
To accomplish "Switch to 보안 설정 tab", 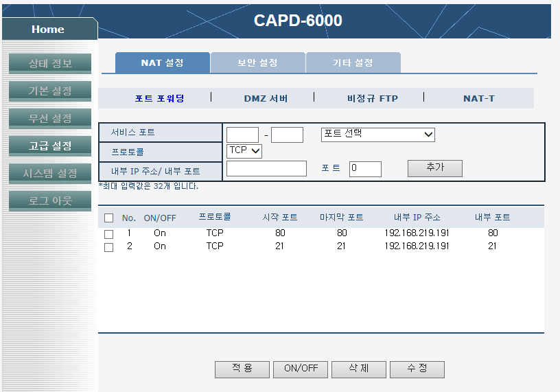I will tap(258, 62).
